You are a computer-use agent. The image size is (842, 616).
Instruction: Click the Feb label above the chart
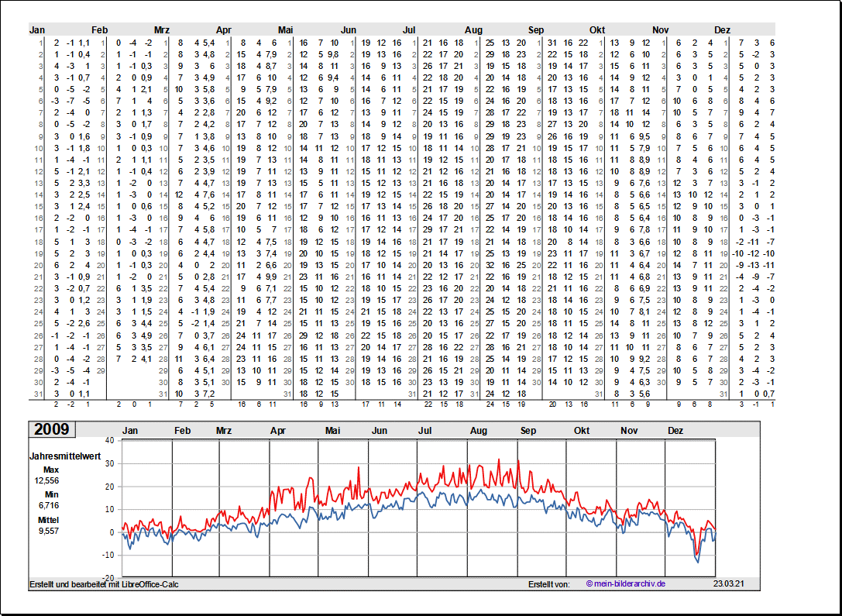(183, 430)
